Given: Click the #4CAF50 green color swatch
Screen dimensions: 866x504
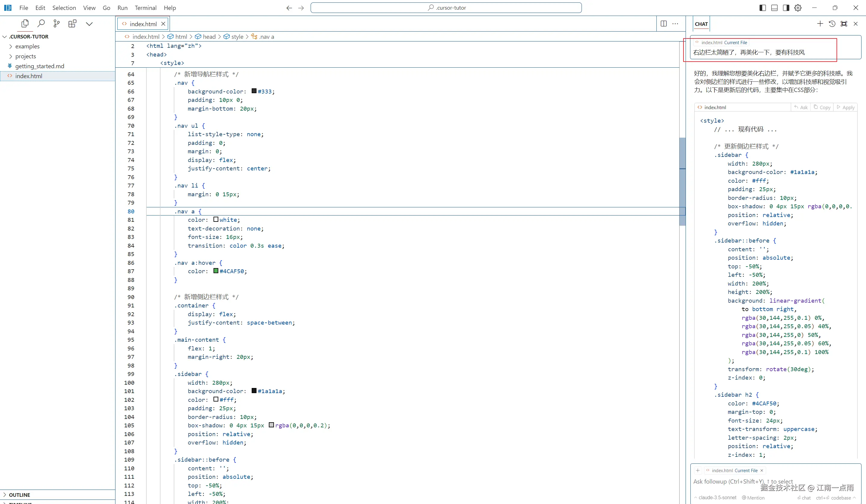Looking at the screenshot, I should [216, 271].
